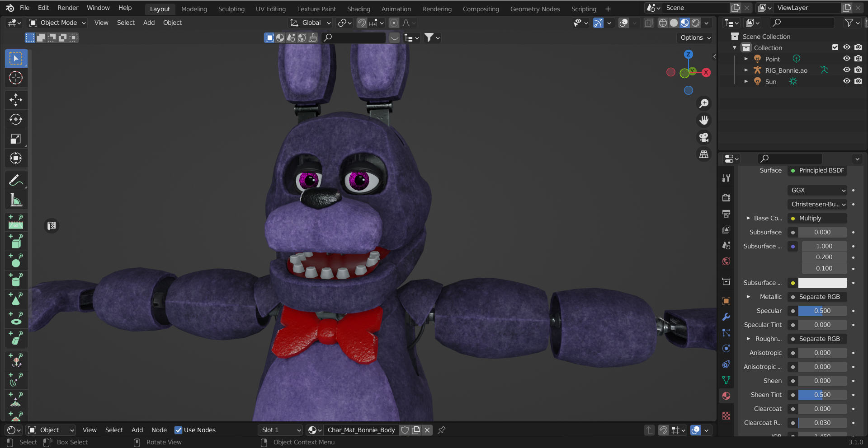Viewport: 868px width, 448px height.
Task: Pin the Char_Mat_Bonnie_Body material
Action: click(442, 430)
